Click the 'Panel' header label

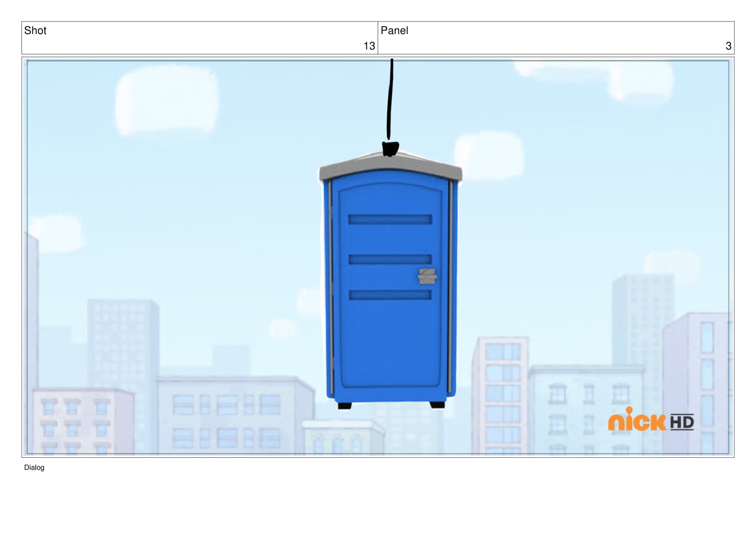pos(394,31)
